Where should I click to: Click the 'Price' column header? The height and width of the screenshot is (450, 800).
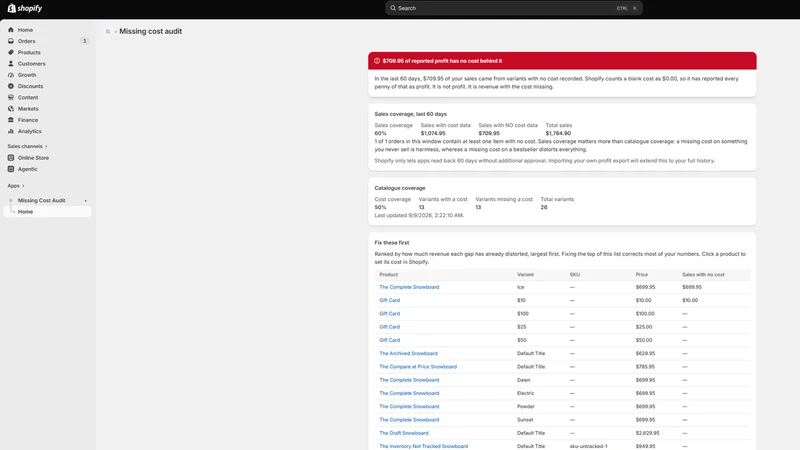click(641, 274)
